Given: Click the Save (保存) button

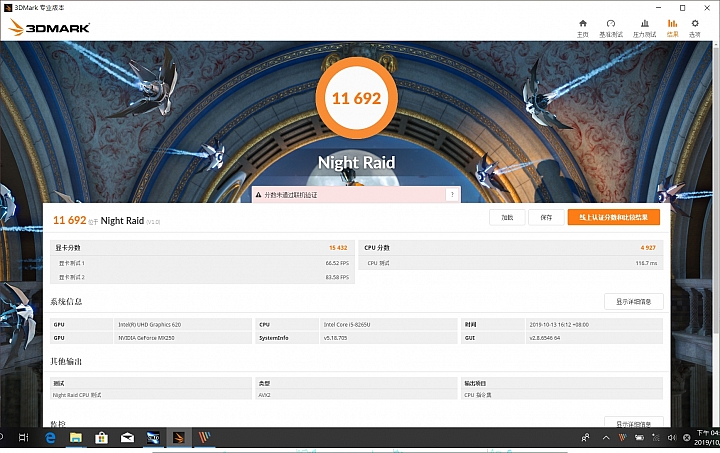Looking at the screenshot, I should 546,218.
